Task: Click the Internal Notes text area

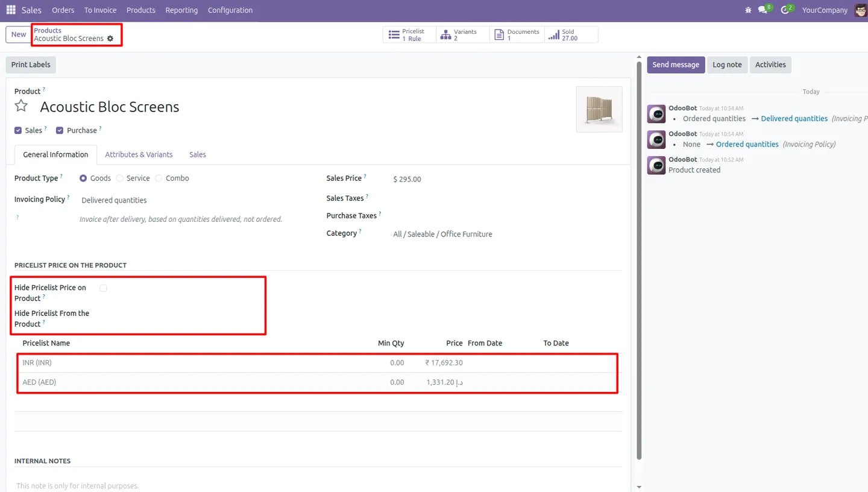Action: pos(318,485)
